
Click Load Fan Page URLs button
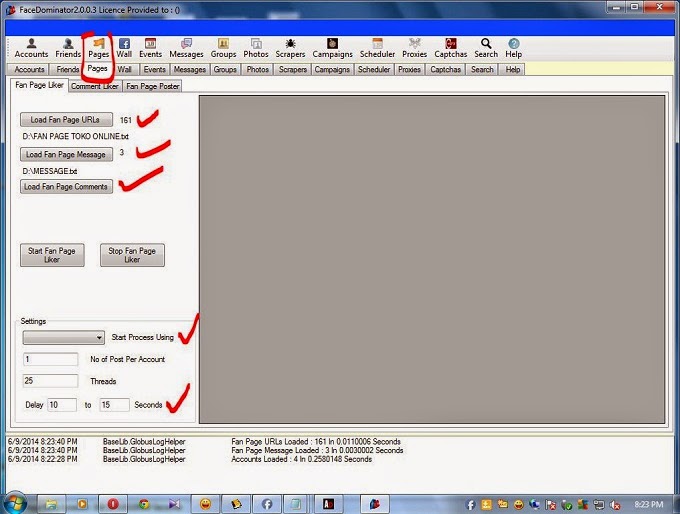(66, 120)
